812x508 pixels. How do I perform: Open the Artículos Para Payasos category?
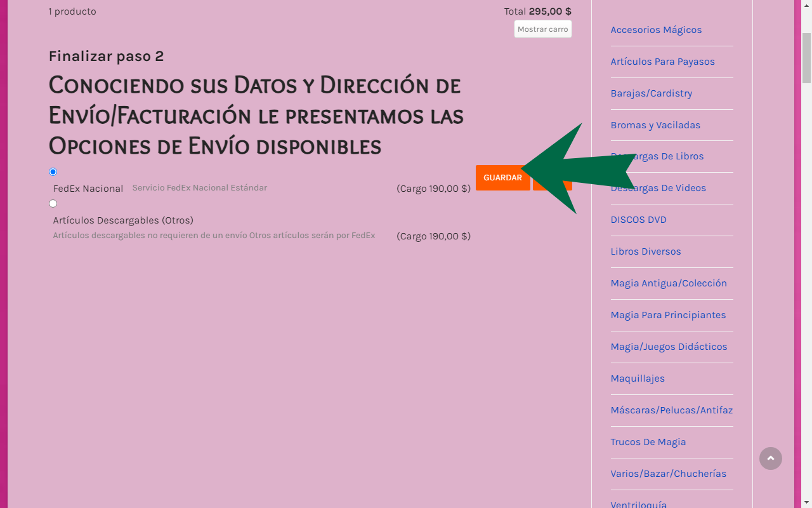tap(662, 62)
